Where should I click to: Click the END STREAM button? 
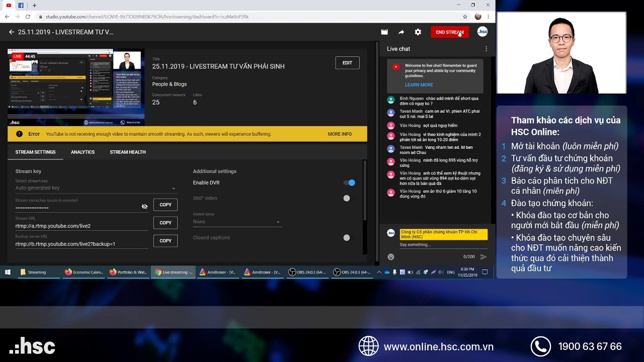coord(450,32)
